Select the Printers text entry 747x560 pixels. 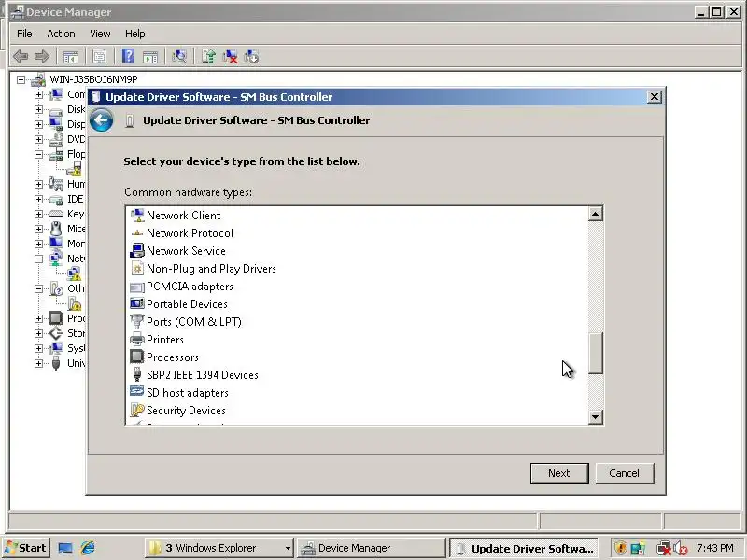[165, 340]
